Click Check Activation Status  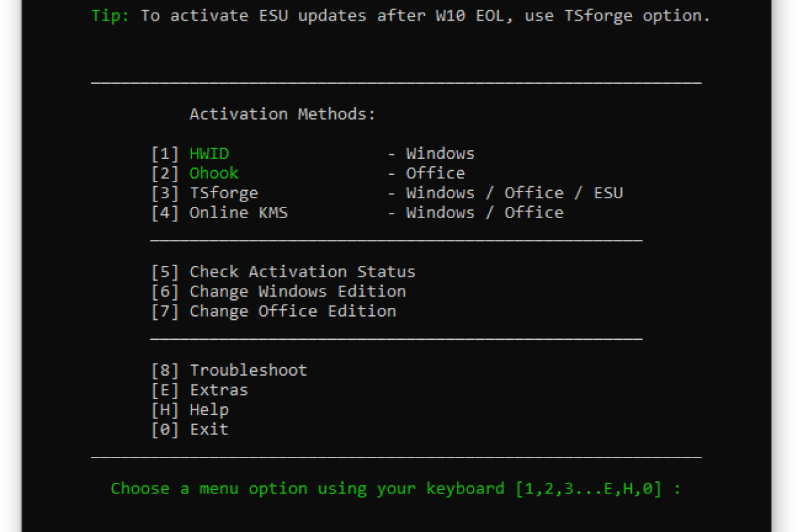[x=303, y=271]
